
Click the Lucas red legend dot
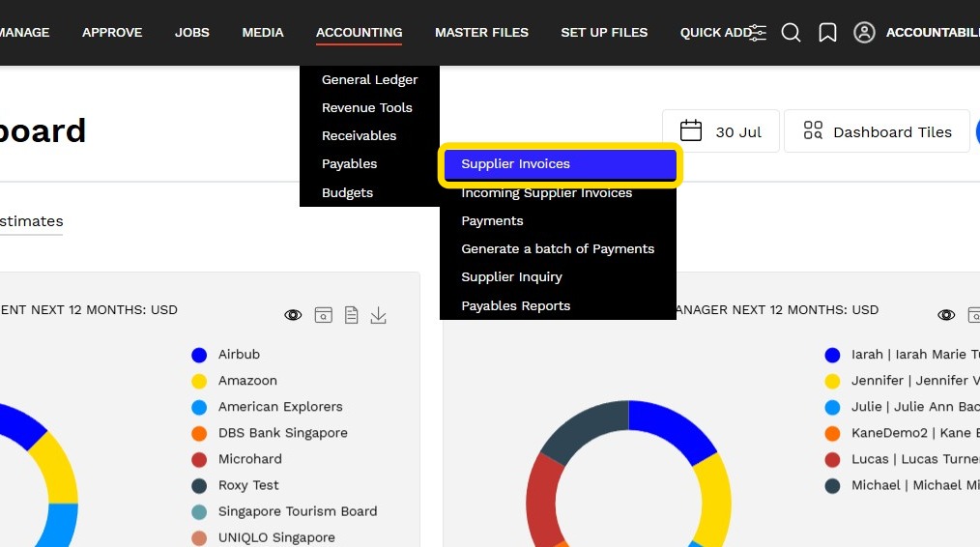pyautogui.click(x=832, y=460)
